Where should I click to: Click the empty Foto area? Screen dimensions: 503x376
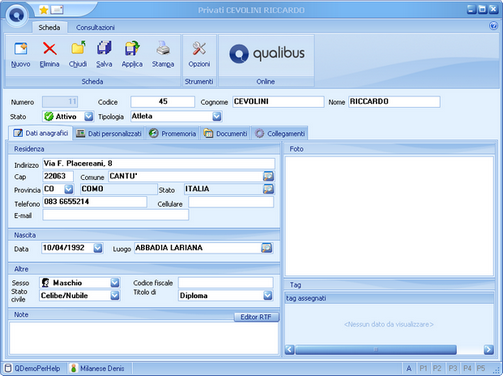389,216
